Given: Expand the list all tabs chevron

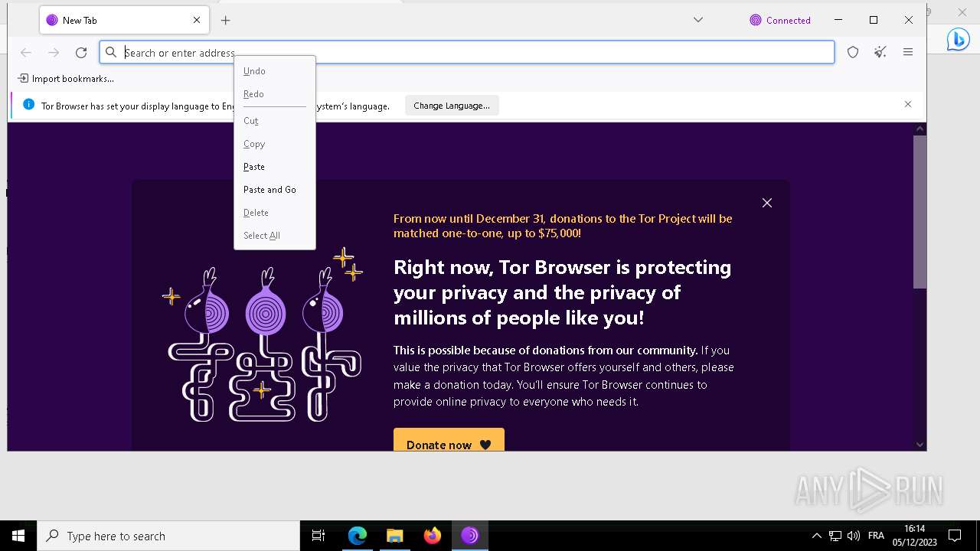Looking at the screenshot, I should click(x=698, y=20).
